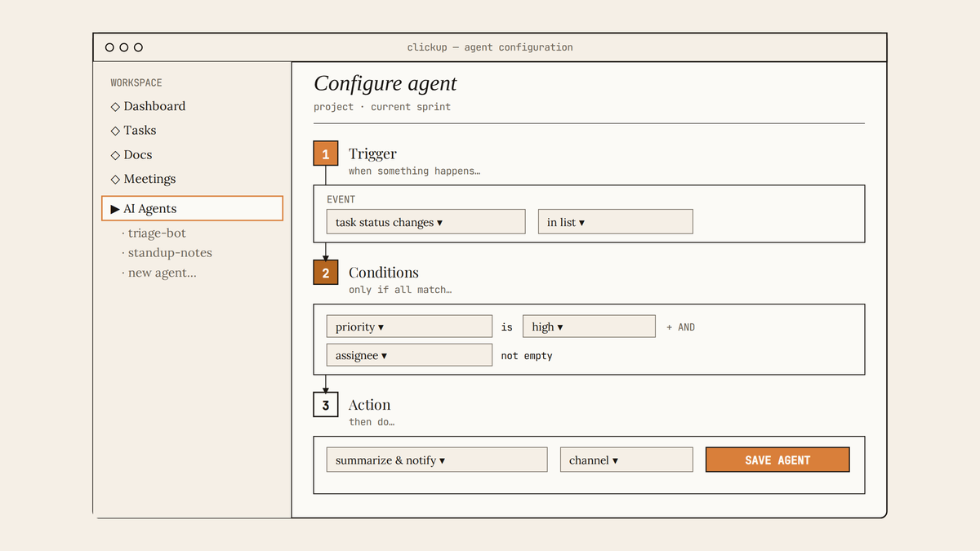The height and width of the screenshot is (551, 980).
Task: Click the triangle arrow beside AI Agents
Action: click(115, 209)
